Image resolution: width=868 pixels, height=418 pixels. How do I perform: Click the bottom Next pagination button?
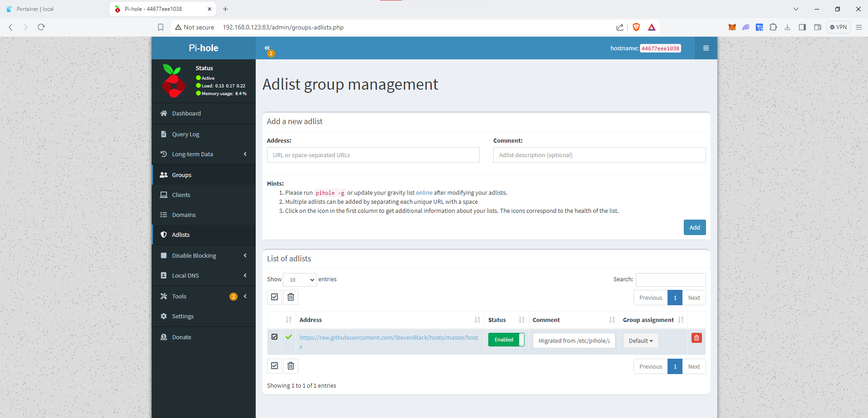click(x=694, y=366)
